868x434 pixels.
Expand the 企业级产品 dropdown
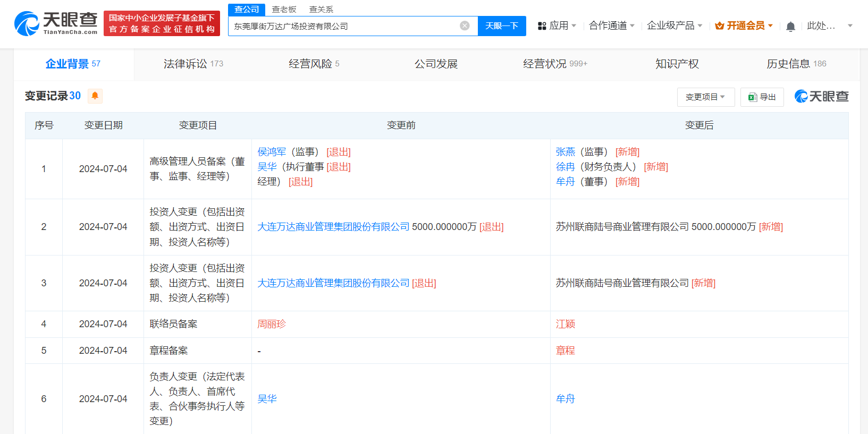[x=675, y=25]
